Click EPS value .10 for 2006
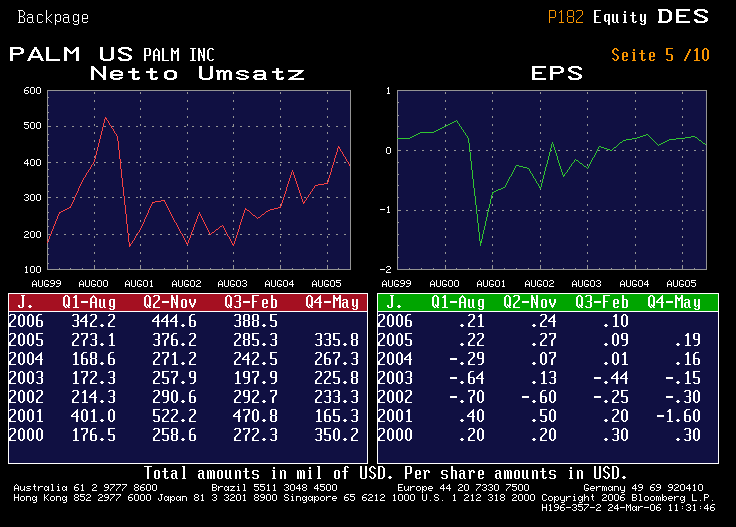The width and height of the screenshot is (736, 527). 615,321
